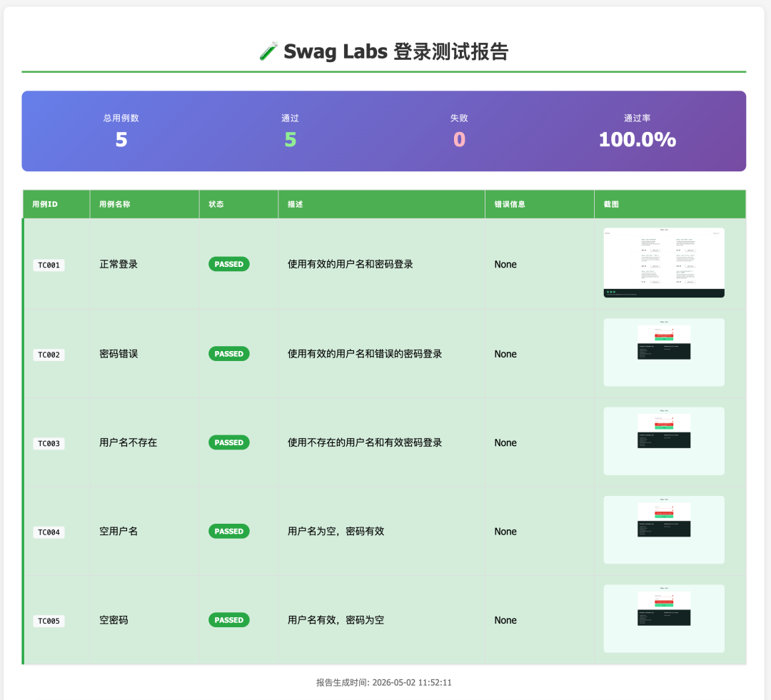Viewport: 771px width, 700px height.
Task: Click the PASSED badge for TC004
Action: (x=229, y=532)
